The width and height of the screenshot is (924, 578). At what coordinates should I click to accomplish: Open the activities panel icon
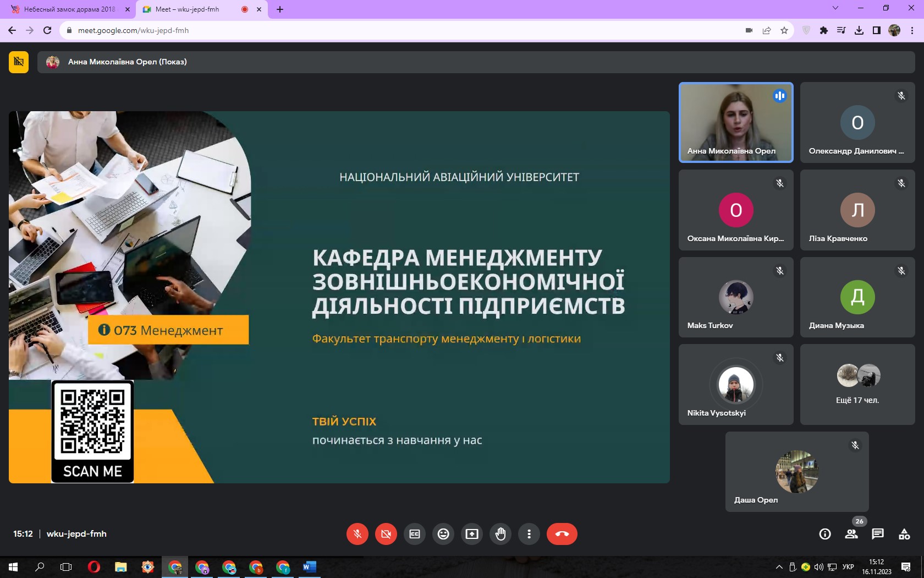point(904,534)
